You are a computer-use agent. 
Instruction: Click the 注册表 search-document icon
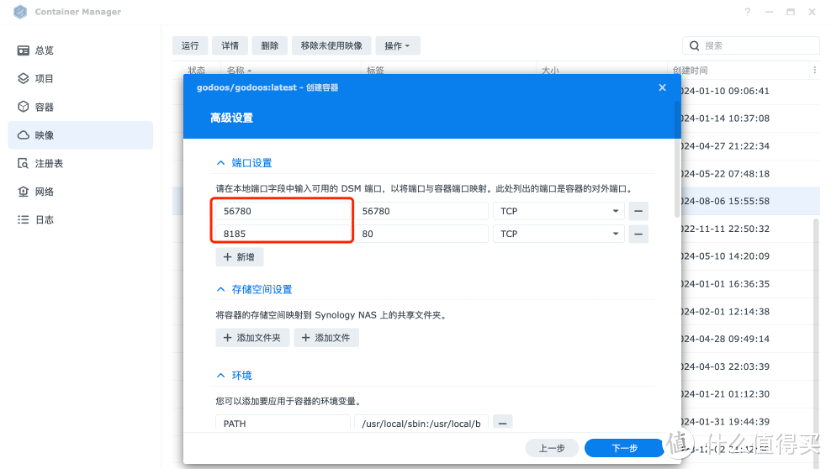[x=23, y=163]
